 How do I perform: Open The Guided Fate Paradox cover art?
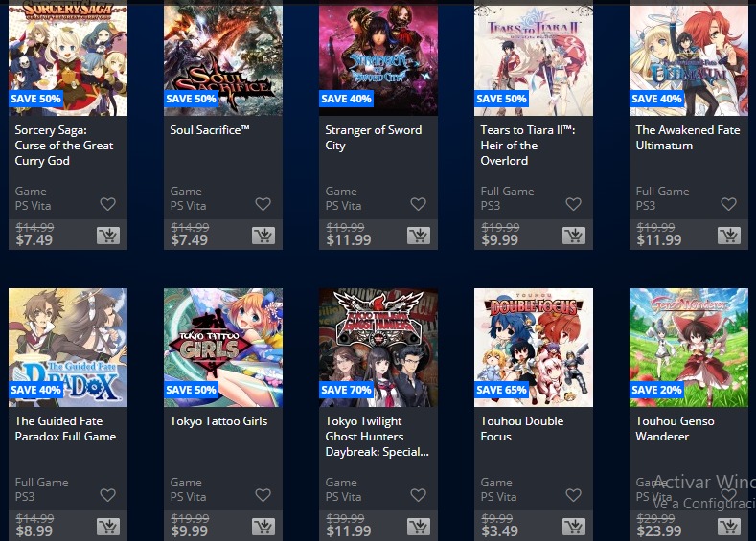click(x=68, y=348)
